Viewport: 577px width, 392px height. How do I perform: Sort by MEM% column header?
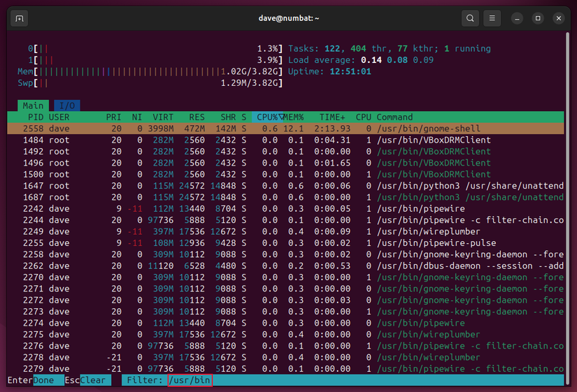coord(294,117)
